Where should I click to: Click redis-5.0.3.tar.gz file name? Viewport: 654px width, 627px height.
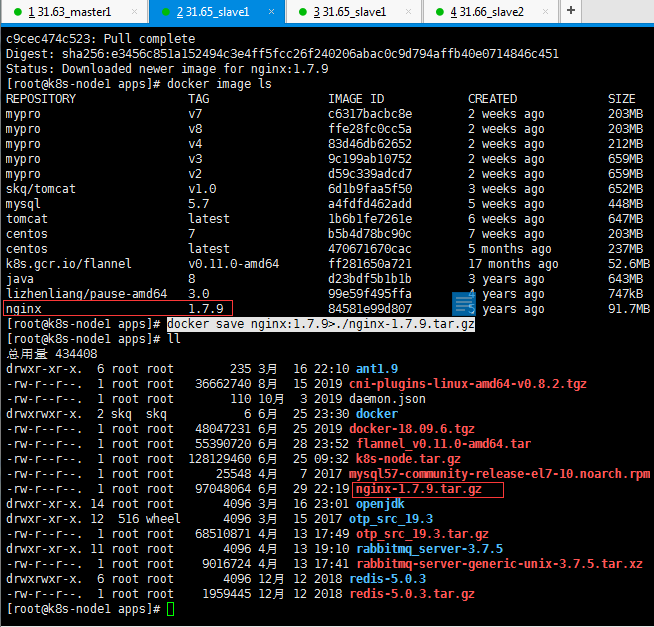pyautogui.click(x=412, y=594)
